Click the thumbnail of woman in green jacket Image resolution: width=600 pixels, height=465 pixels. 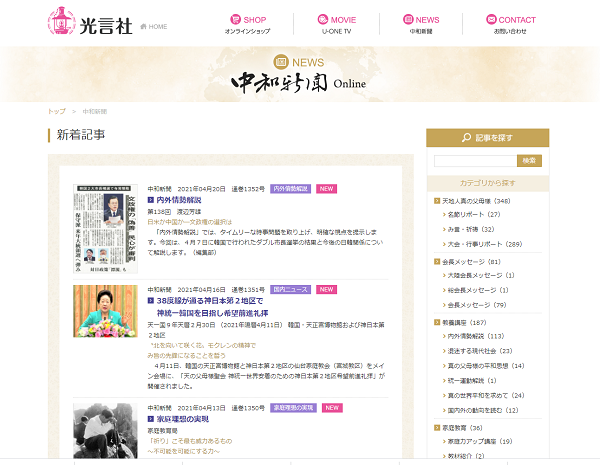[x=105, y=311]
